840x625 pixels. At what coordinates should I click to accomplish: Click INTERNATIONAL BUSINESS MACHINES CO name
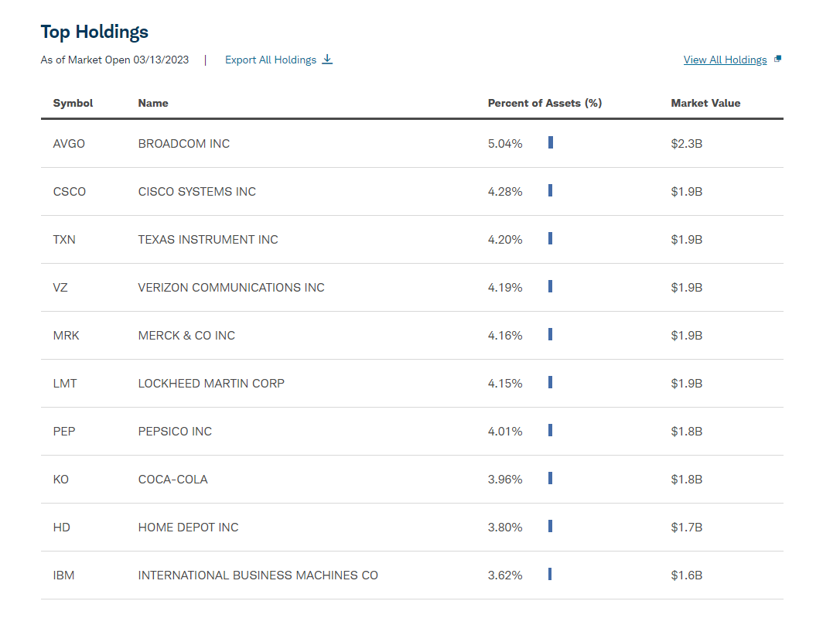(258, 575)
